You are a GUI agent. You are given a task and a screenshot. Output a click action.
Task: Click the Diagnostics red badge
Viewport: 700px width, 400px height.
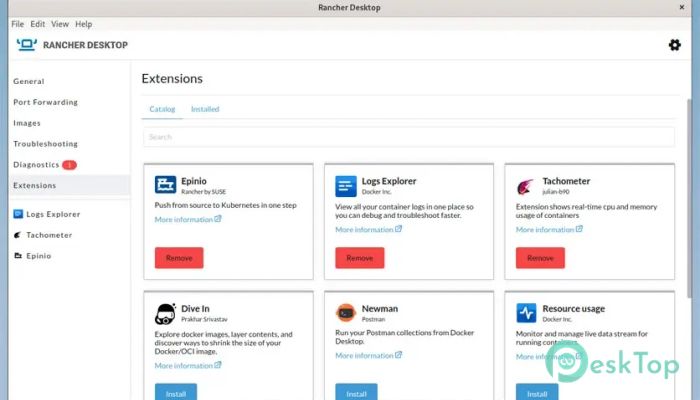[x=69, y=165]
